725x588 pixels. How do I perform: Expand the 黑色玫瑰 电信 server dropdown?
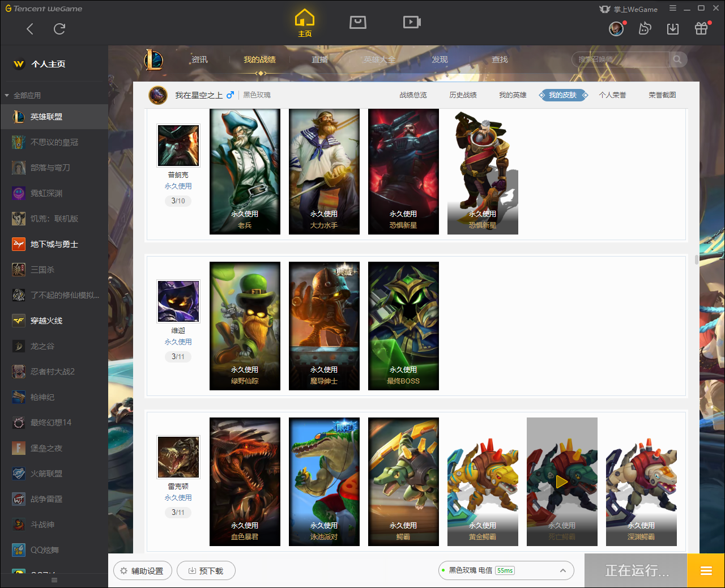click(506, 570)
